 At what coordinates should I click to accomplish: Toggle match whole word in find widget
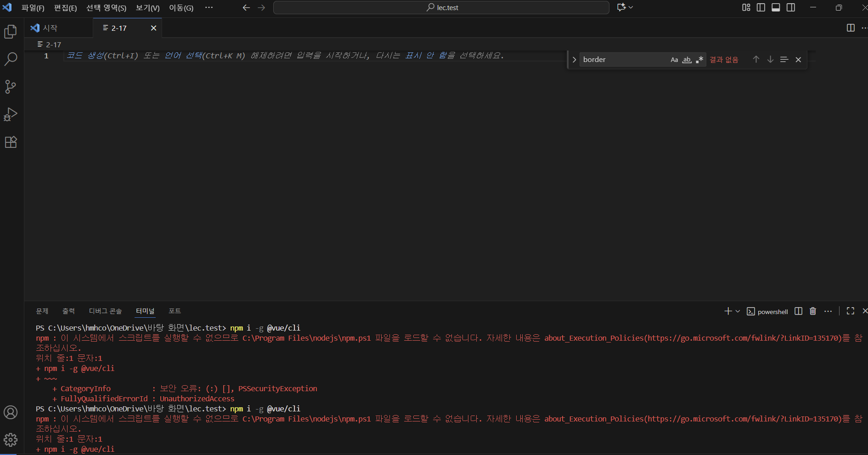(687, 60)
